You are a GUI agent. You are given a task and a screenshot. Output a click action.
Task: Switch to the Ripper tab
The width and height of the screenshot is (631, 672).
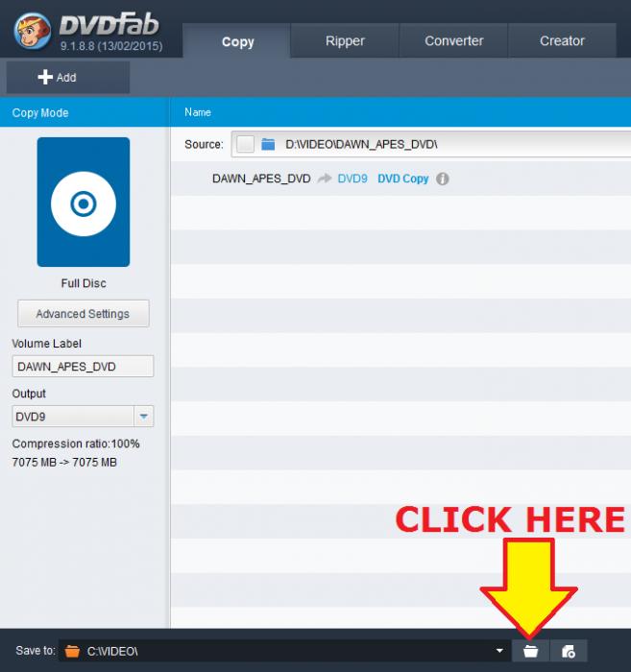(345, 40)
